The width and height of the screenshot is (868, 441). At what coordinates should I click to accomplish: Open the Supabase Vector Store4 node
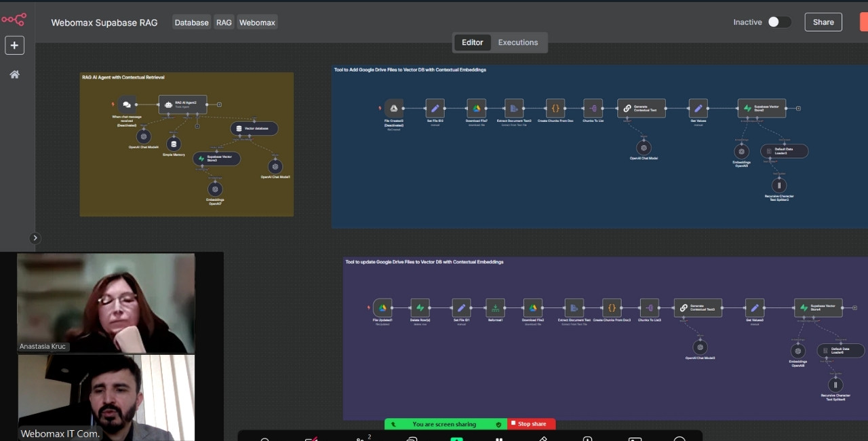click(x=818, y=308)
